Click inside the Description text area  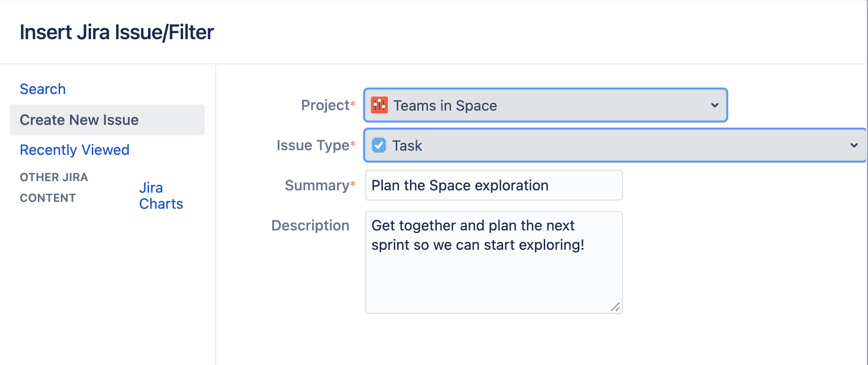493,258
